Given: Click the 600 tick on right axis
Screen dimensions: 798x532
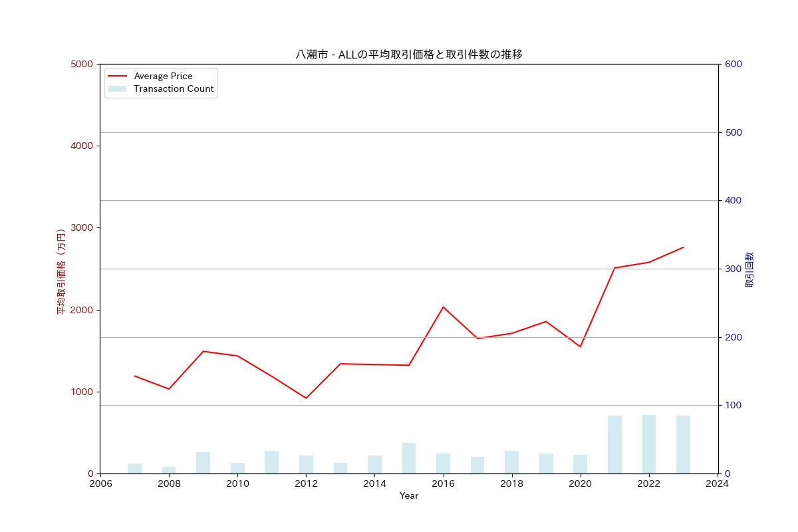Looking at the screenshot, I should pyautogui.click(x=733, y=65).
